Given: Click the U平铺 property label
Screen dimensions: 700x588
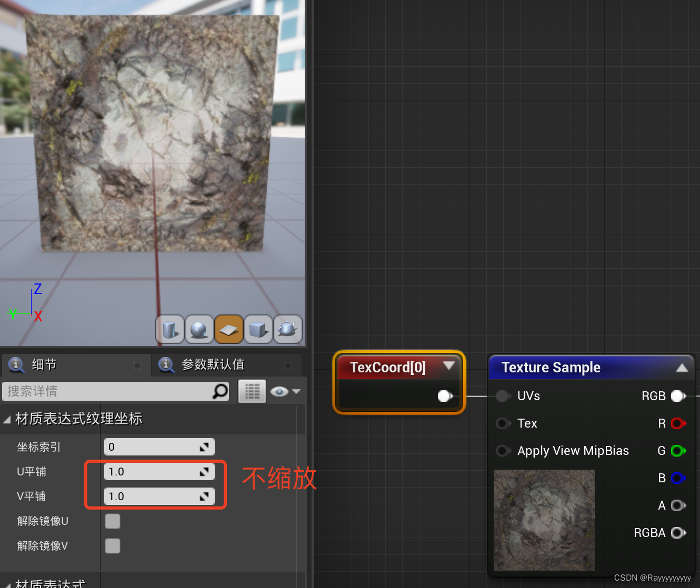Looking at the screenshot, I should coord(32,471).
